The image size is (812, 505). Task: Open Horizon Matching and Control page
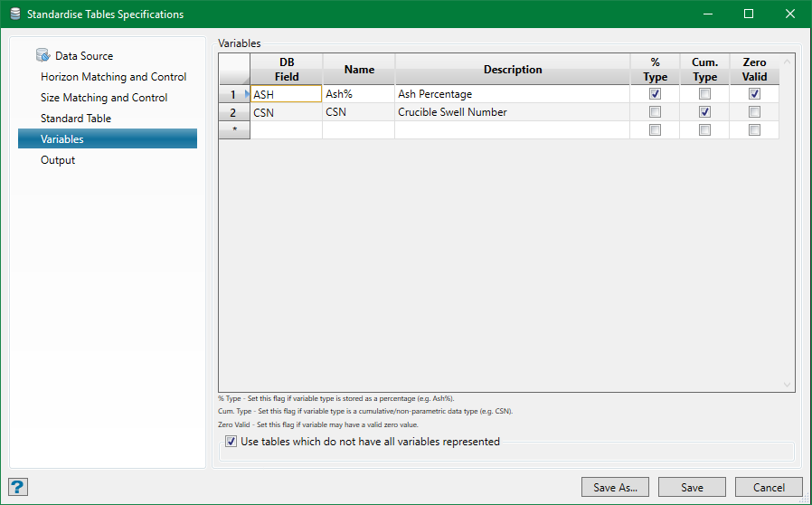113,77
